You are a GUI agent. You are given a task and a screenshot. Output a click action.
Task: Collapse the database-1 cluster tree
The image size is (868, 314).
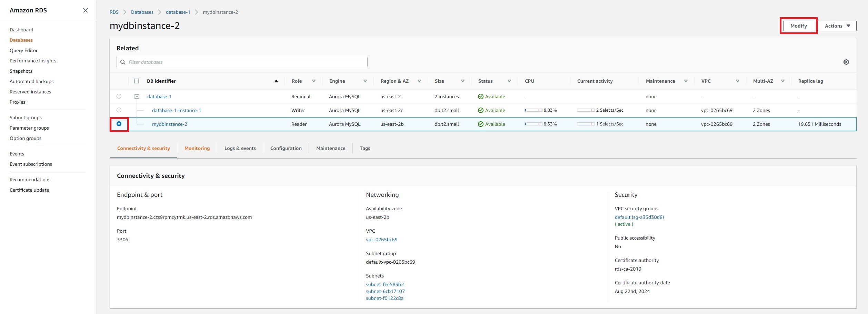point(137,97)
